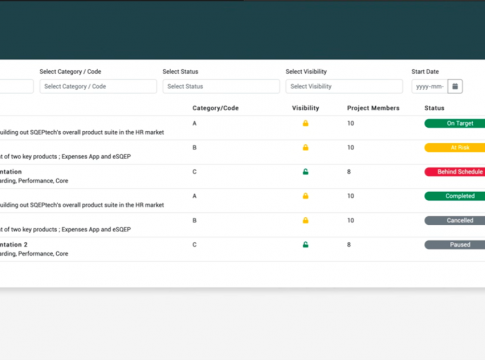Viewport: 485px width, 360px height.
Task: Click the yellow lock in the Cancelled row
Action: point(305,220)
